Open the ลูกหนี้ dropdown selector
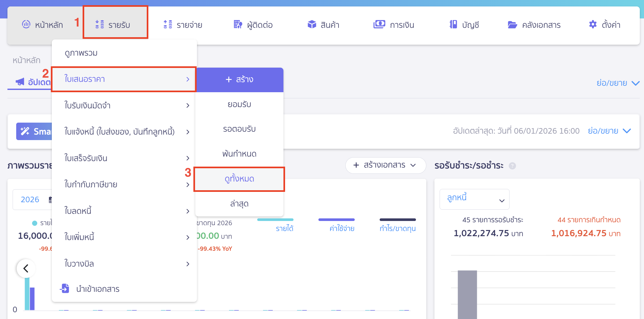 coord(474,199)
